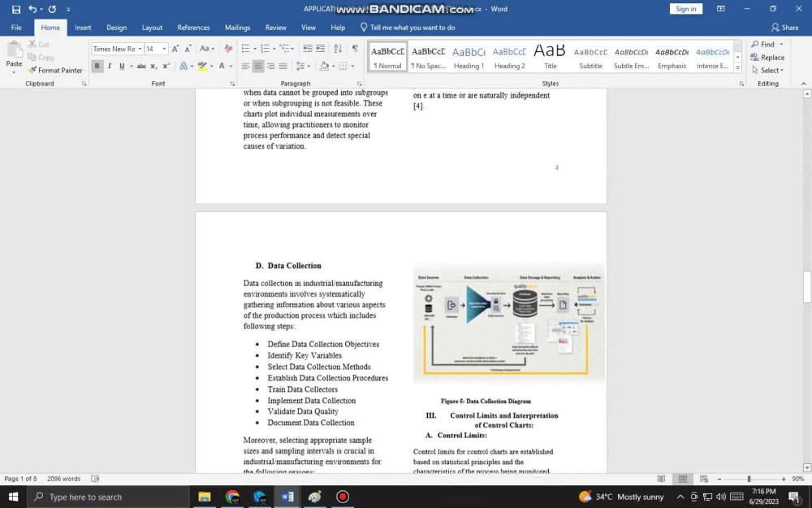The width and height of the screenshot is (812, 508).
Task: Open the Paragraph dialog launcher
Action: click(359, 84)
